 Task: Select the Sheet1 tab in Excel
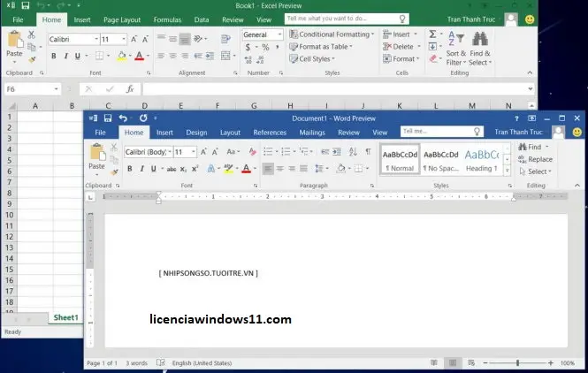(x=65, y=317)
